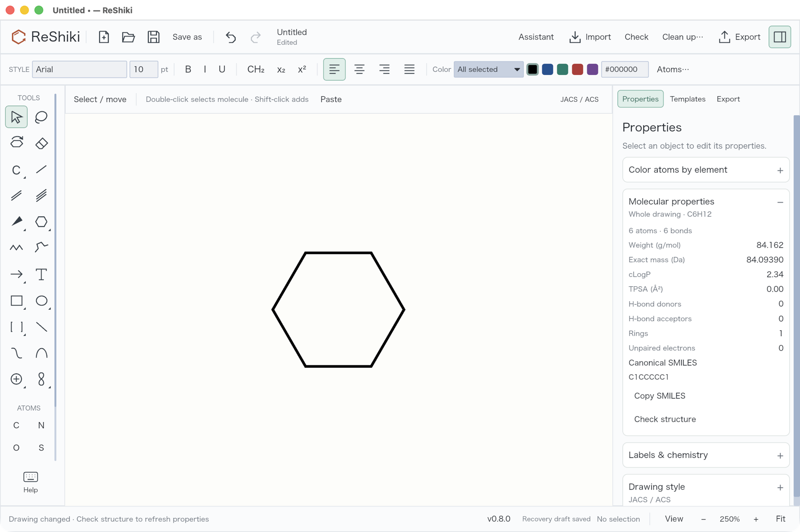Screen dimensions: 800x532
Task: Choose the S-curve tool
Action: [16, 353]
